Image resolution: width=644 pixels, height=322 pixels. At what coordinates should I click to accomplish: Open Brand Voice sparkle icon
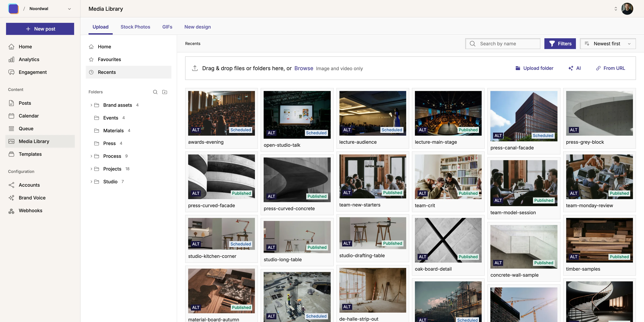pos(11,198)
